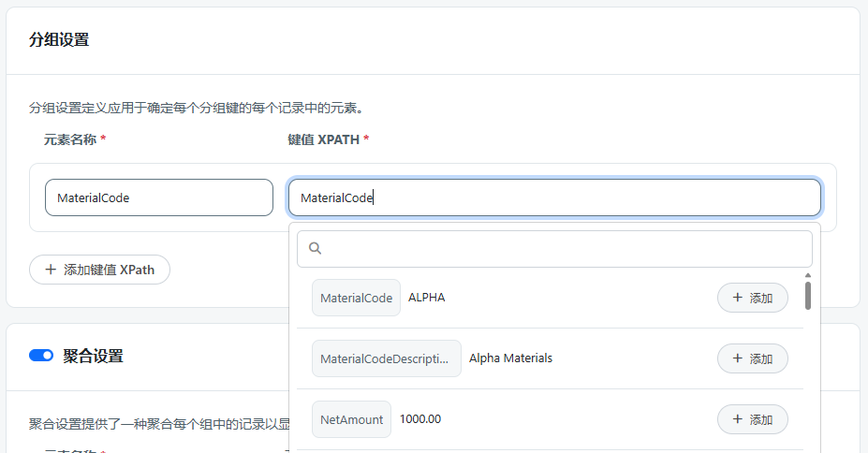This screenshot has width=868, height=453.
Task: Focus the 元素名称 input containing MaterialCode
Action: point(159,197)
